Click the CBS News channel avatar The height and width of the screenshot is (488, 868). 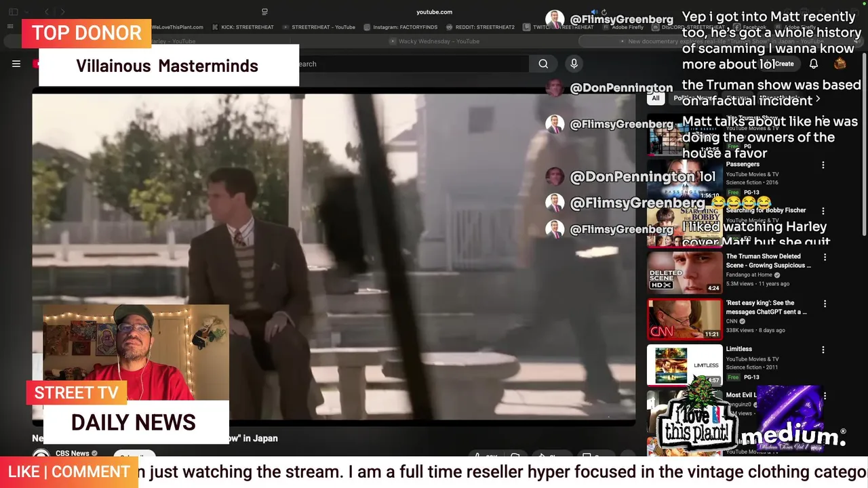(x=41, y=454)
